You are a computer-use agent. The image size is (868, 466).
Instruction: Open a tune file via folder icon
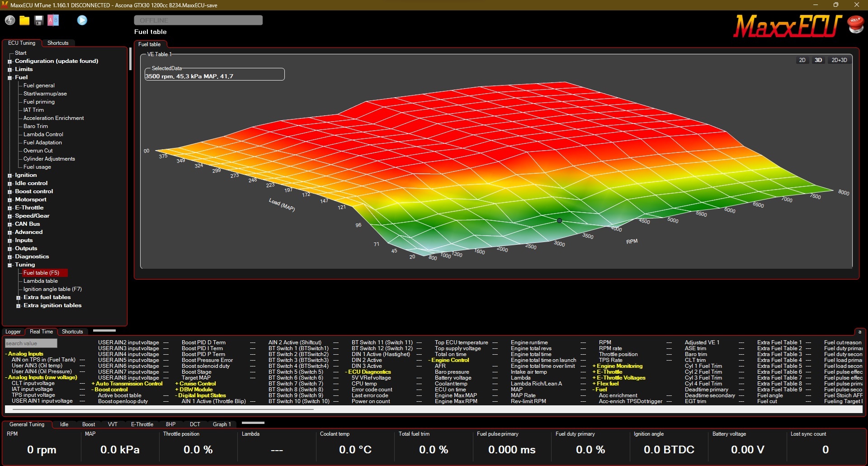tap(24, 20)
